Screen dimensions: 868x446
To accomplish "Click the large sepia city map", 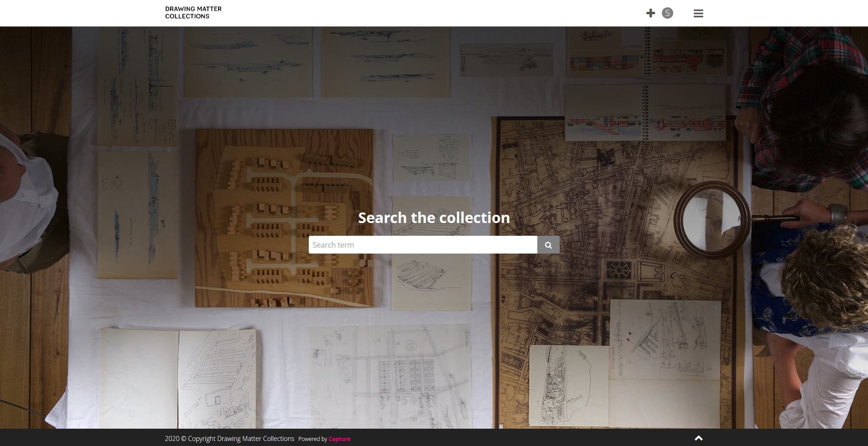I will 570,228.
